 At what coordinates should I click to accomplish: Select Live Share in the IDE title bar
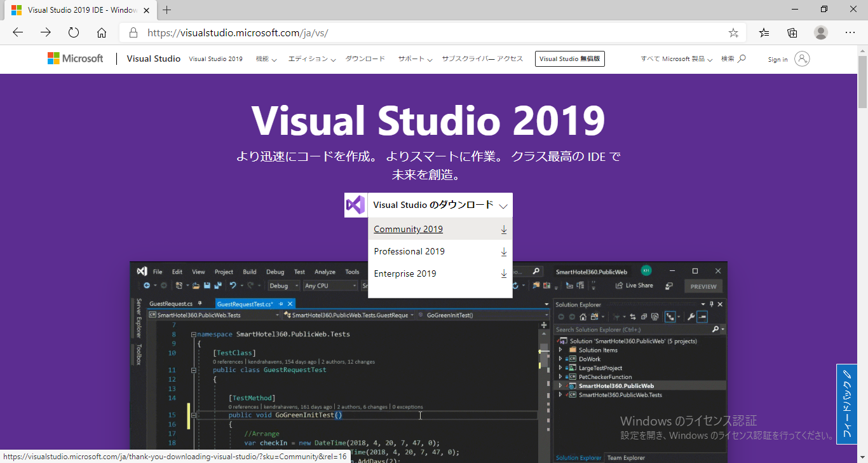pyautogui.click(x=634, y=285)
